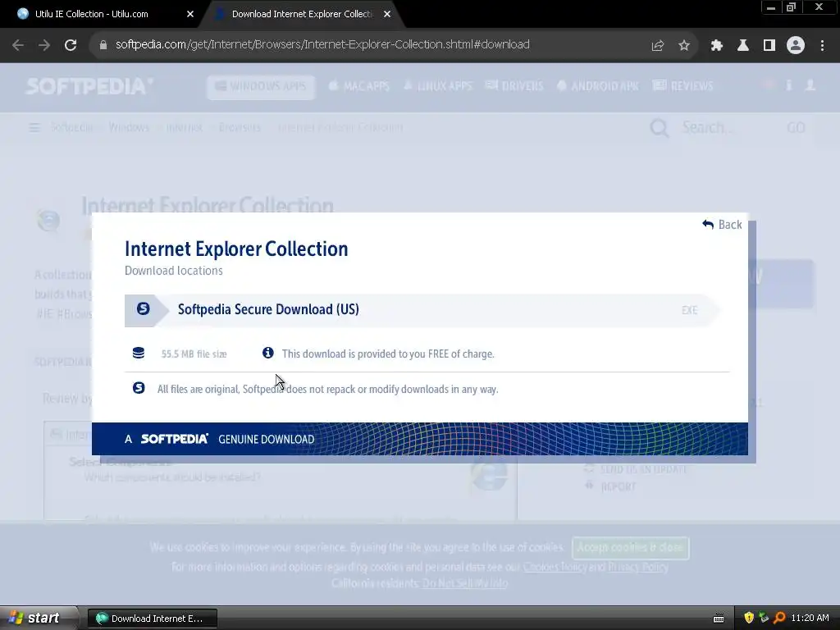Open the Privacy Policy link

click(638, 567)
